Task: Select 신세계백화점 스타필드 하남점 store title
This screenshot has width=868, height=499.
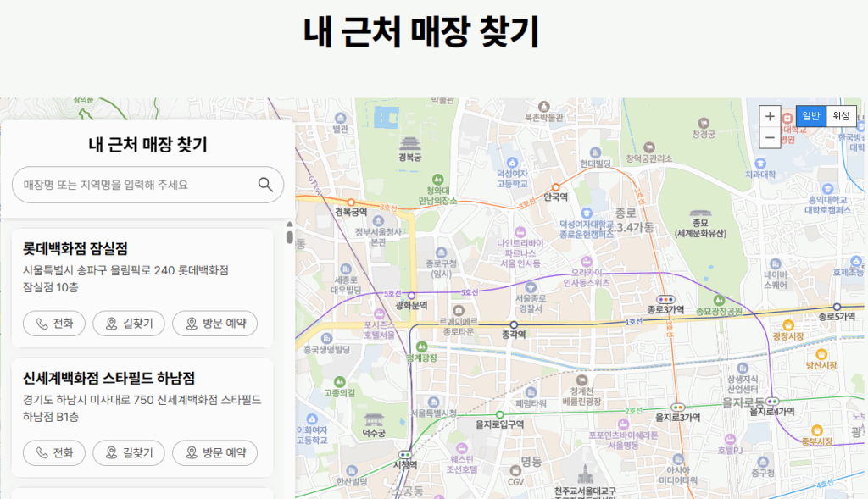Action: [109, 378]
